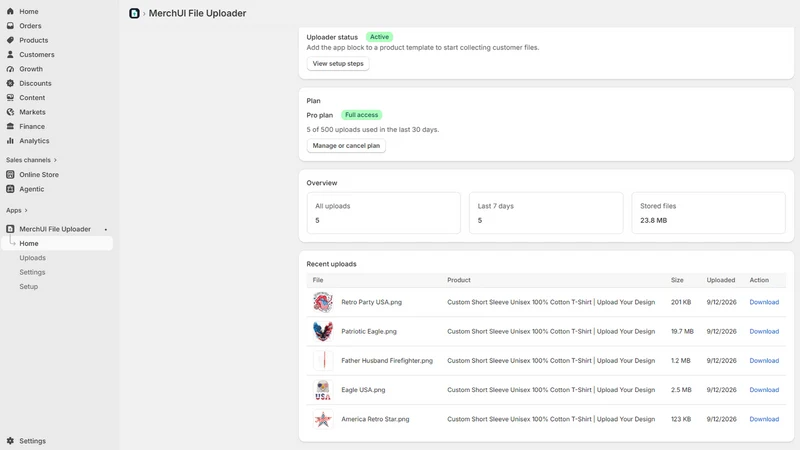Screen dimensions: 800x450
Task: Open the Uploads sub-page
Action: click(x=33, y=258)
